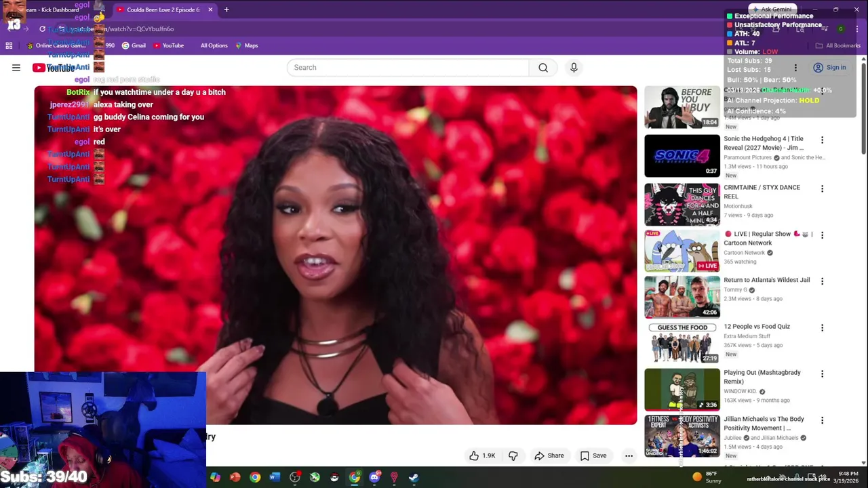Open the Playing Out remix thumbnail
The image size is (868, 488).
coord(682,390)
